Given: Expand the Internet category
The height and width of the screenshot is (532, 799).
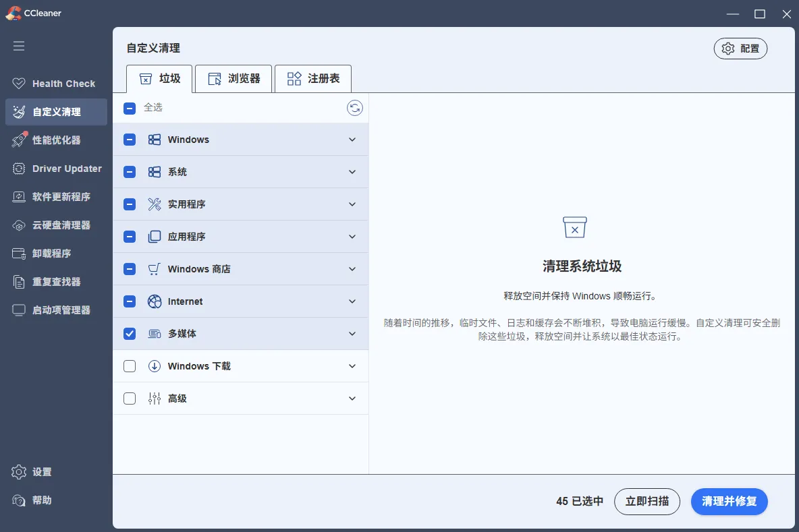Looking at the screenshot, I should pyautogui.click(x=352, y=301).
